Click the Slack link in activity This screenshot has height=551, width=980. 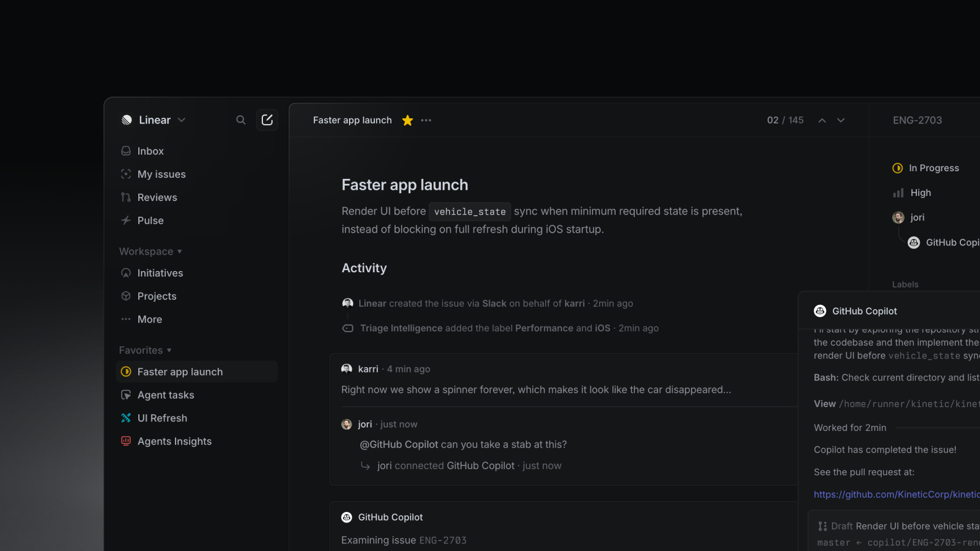[x=494, y=303]
